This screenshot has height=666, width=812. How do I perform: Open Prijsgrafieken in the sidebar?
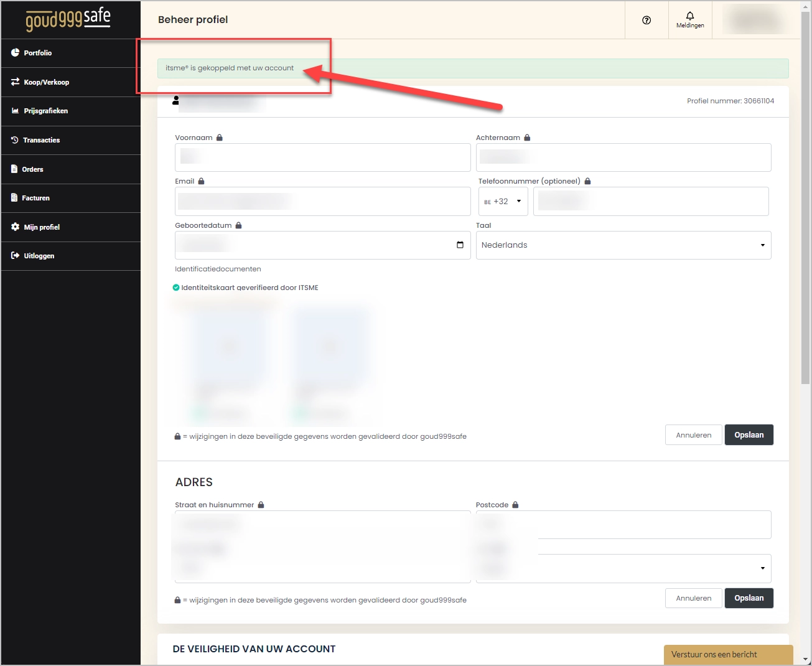(x=70, y=111)
